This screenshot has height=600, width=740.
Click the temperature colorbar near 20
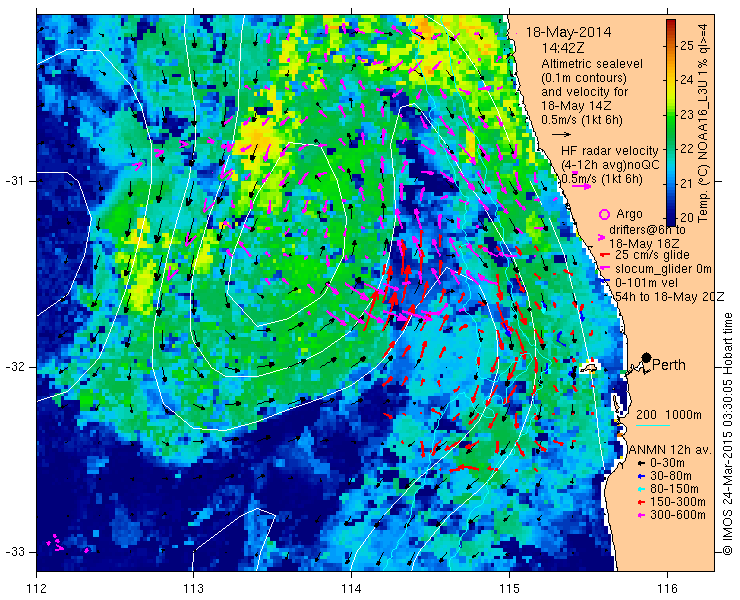point(671,218)
